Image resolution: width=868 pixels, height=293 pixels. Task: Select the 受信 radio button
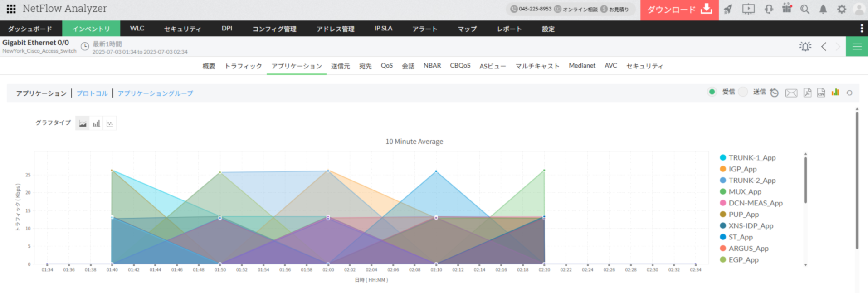point(712,92)
